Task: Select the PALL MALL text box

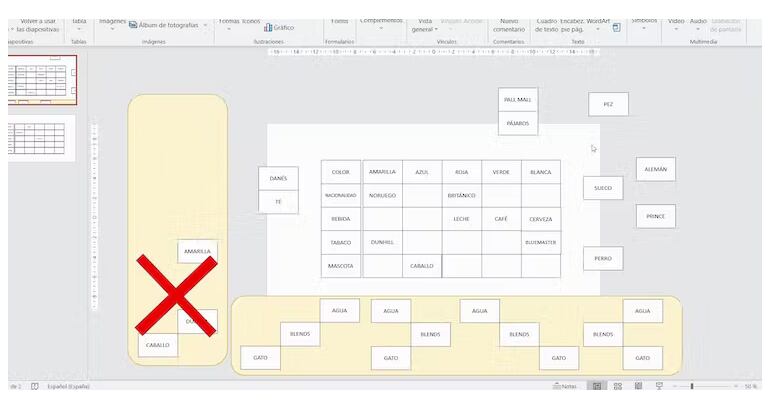Action: [518, 100]
